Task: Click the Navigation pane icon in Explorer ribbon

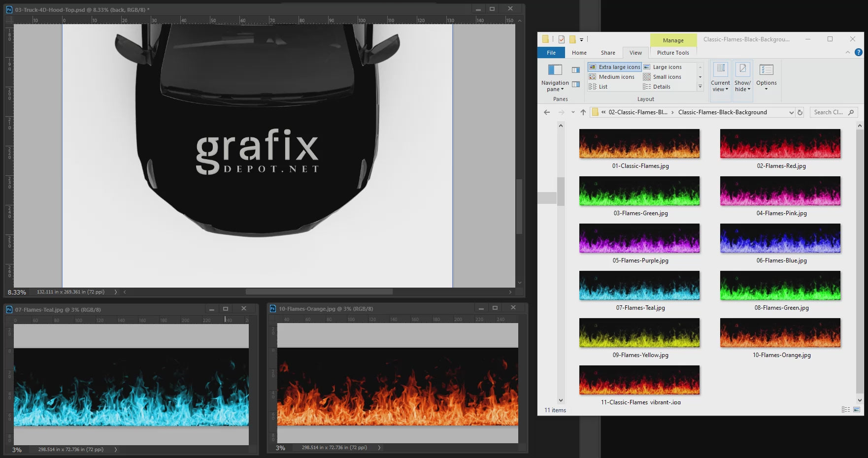Action: coord(555,69)
